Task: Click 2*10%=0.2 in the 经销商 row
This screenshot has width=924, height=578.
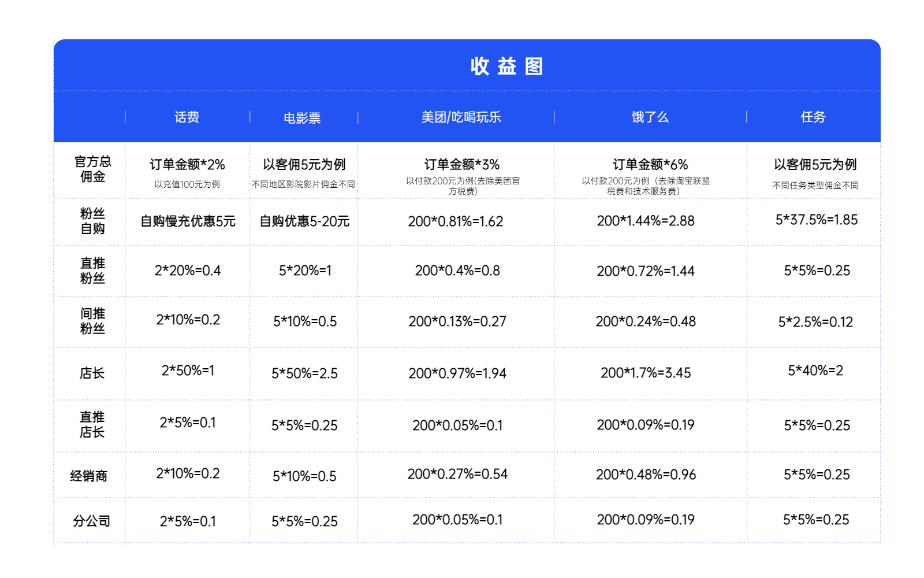Action: tap(188, 473)
